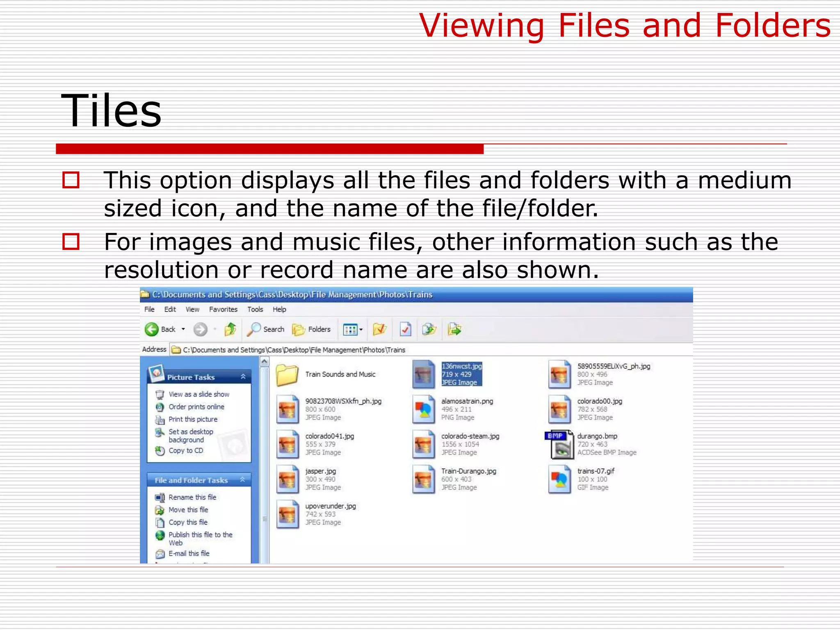Select the Train-Durango.jpg file icon
Screen dimensions: 840x630
(x=423, y=479)
